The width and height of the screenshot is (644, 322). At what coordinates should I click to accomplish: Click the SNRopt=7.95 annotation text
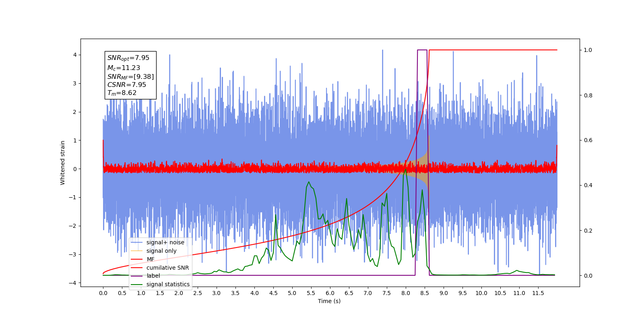(128, 58)
